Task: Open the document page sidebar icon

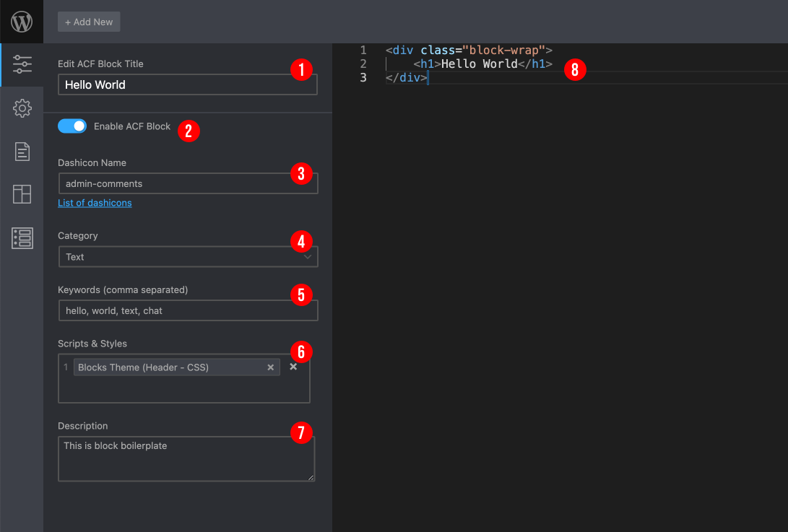Action: pyautogui.click(x=22, y=151)
